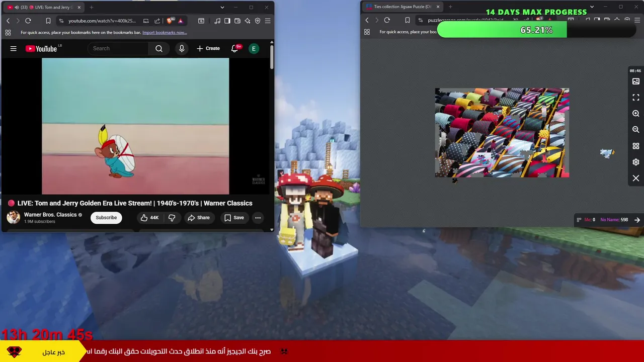This screenshot has width=644, height=362.
Task: Bookmark the puzzlegarage page
Action: [x=407, y=20]
